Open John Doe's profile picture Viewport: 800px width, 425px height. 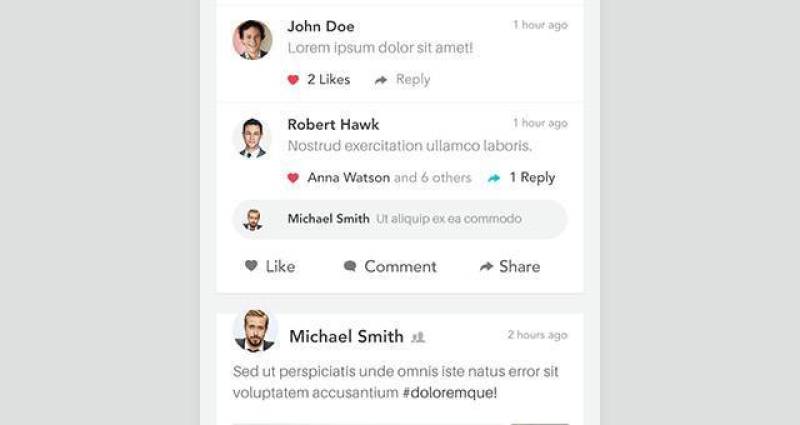[x=252, y=40]
